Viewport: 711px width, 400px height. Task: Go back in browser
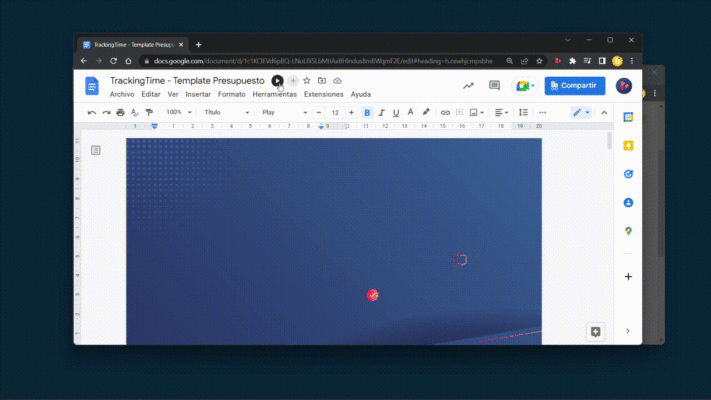click(84, 61)
